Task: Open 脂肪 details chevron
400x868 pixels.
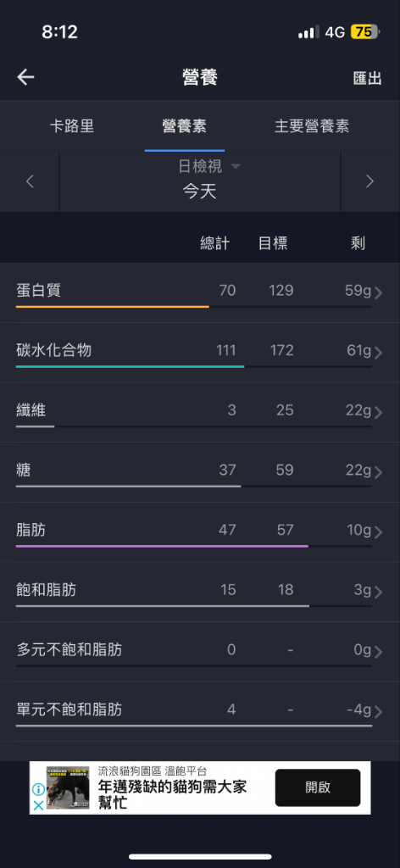Action: click(379, 532)
